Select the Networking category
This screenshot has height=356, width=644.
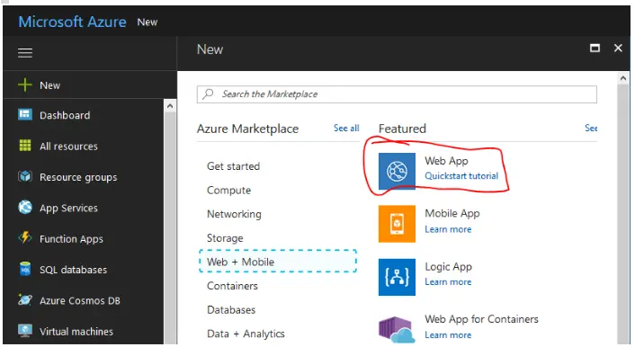coord(234,214)
